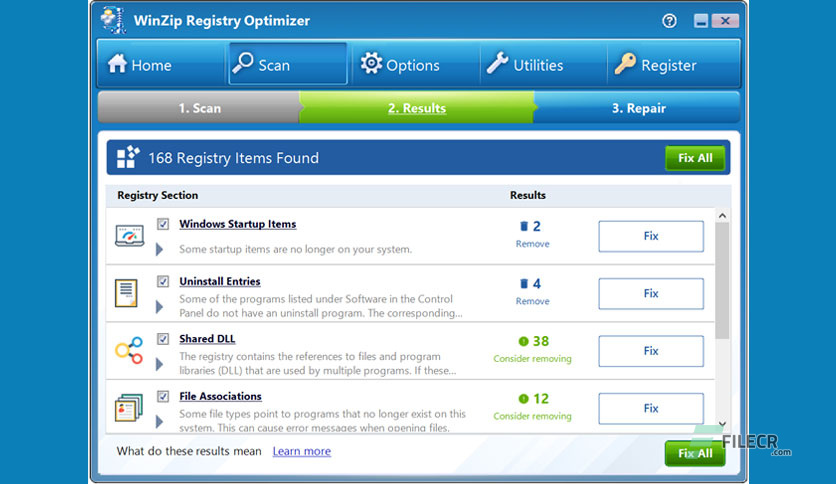This screenshot has width=836, height=484.
Task: Open the Shared DLL link
Action: pos(207,338)
